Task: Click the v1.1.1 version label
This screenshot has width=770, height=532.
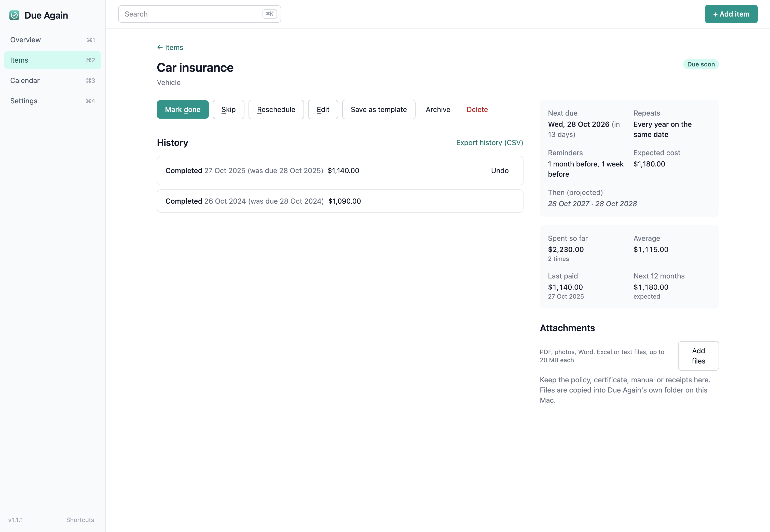Action: pos(15,520)
